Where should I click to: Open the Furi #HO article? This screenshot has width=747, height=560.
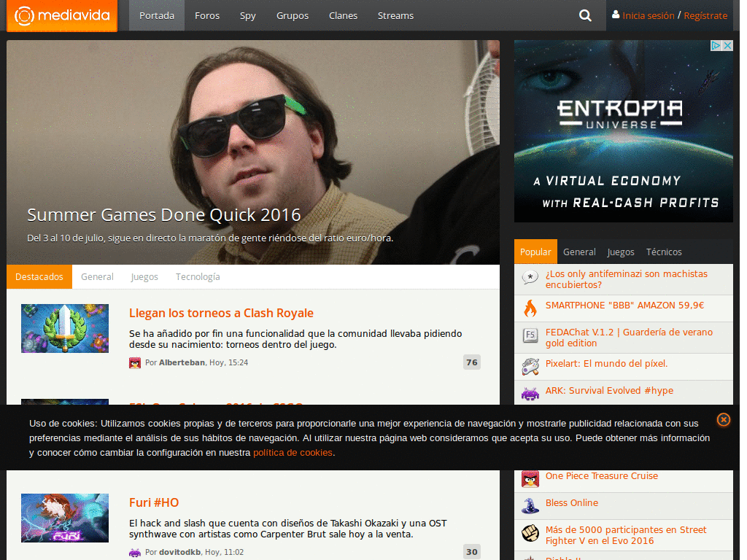coord(154,502)
